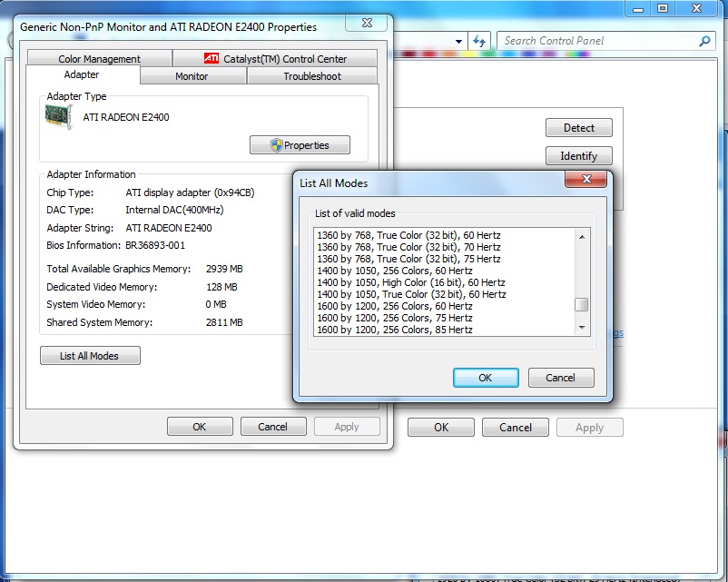Click the Dedicated Video Memory 128 MB value
This screenshot has width=728, height=582.
pyautogui.click(x=221, y=287)
